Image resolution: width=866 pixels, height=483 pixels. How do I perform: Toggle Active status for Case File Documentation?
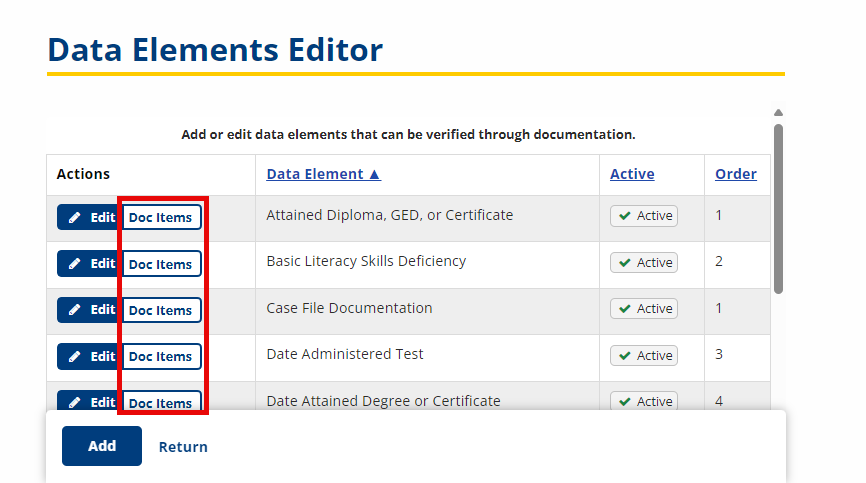[x=643, y=309]
